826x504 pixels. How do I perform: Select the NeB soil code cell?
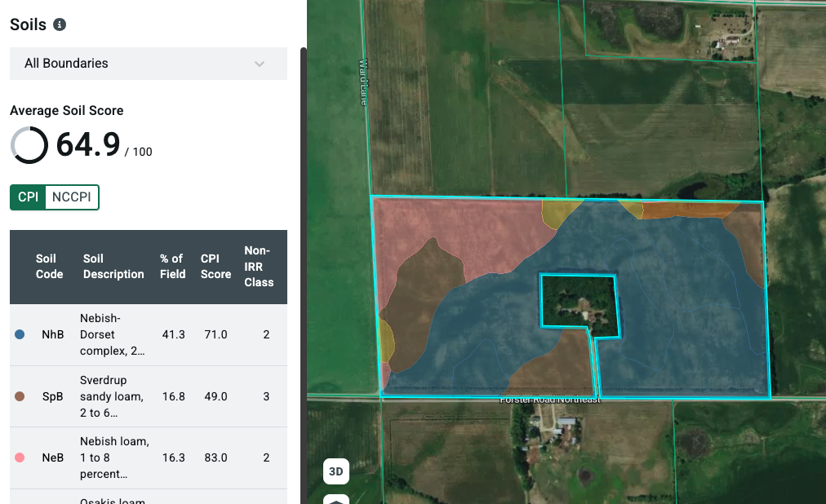(53, 458)
